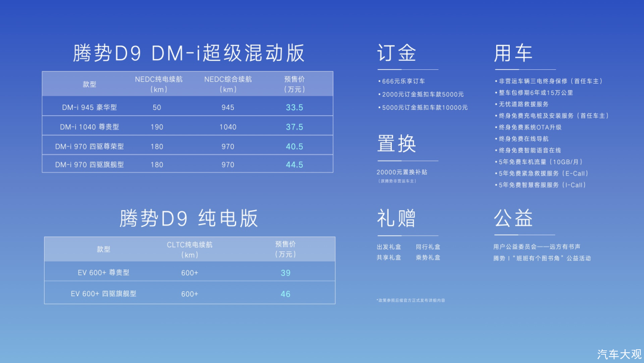This screenshot has height=363, width=644.
Task: Click the 非营运车辆三电终身保修 bullet
Action: tap(549, 81)
